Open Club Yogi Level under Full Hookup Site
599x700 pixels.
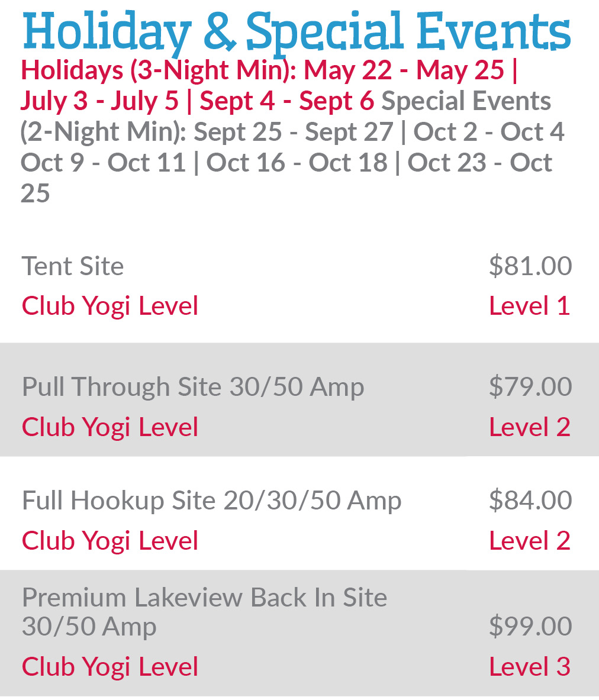click(x=110, y=541)
